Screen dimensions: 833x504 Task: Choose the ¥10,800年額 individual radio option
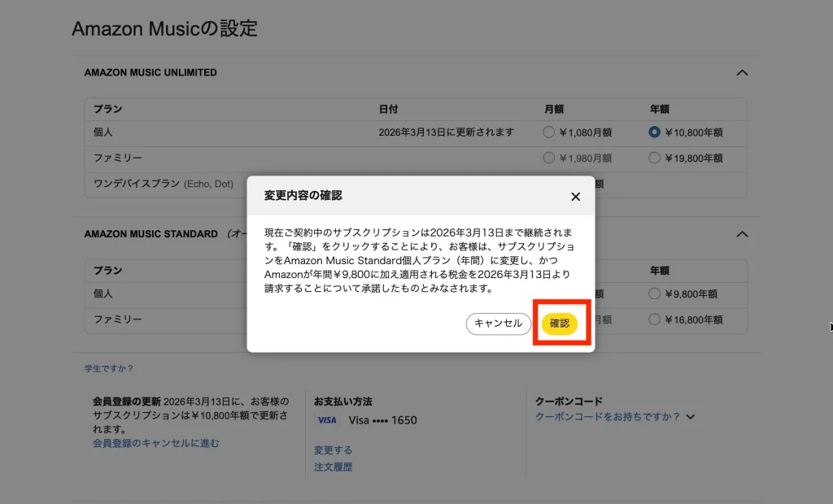point(654,133)
